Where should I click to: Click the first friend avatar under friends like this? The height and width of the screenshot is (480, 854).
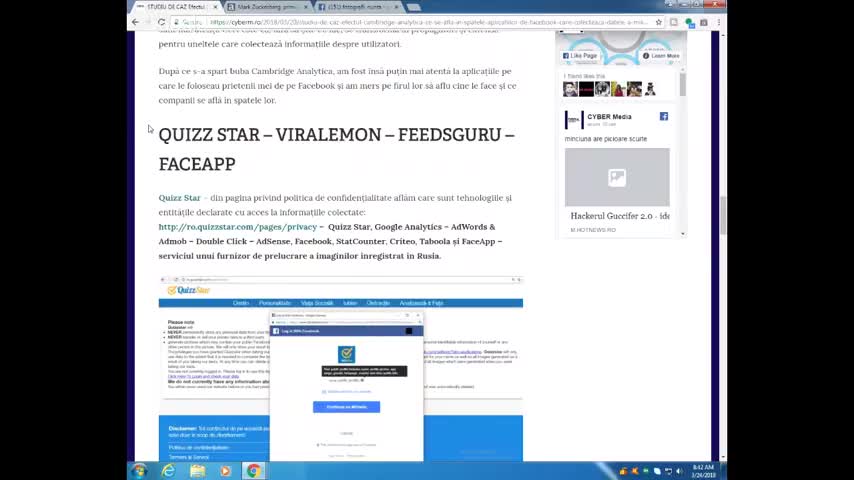[570, 89]
